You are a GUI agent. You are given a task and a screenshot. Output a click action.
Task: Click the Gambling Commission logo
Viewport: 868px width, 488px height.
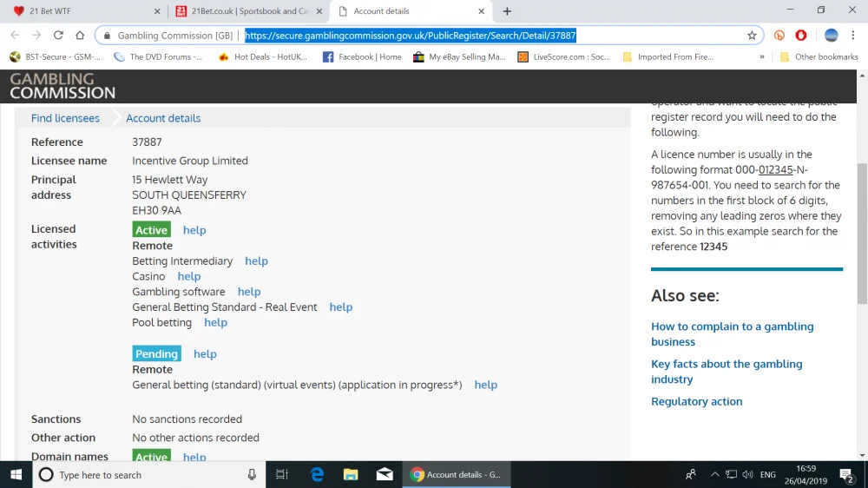(x=62, y=86)
